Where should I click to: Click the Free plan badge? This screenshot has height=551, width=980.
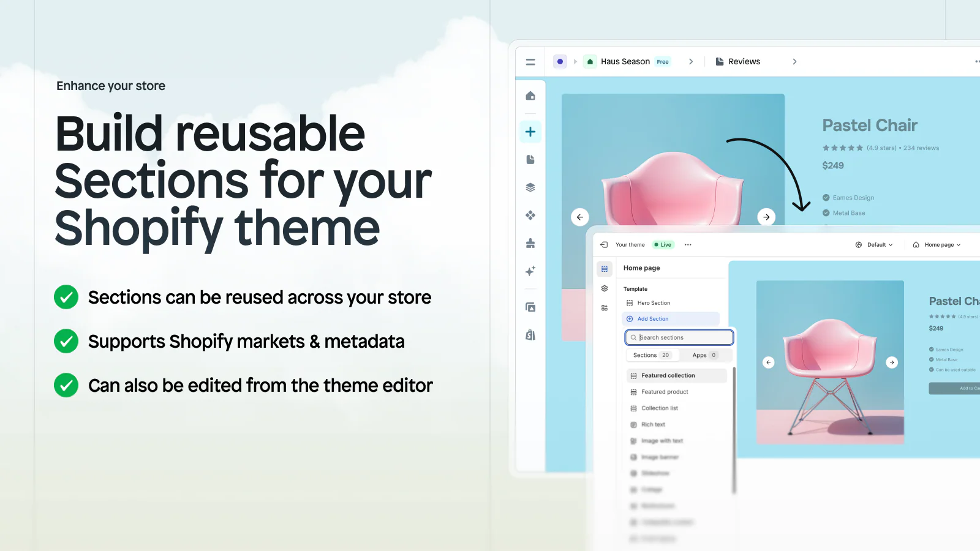(x=663, y=62)
